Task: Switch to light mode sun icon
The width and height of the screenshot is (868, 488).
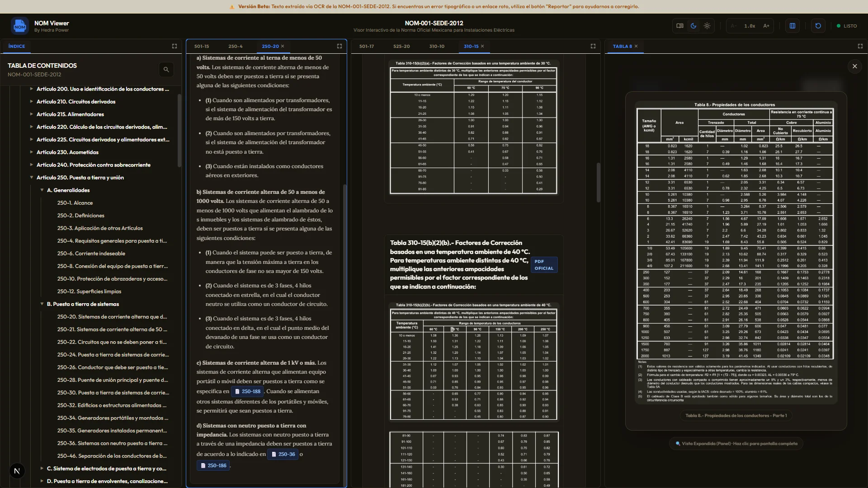Action: 707,26
